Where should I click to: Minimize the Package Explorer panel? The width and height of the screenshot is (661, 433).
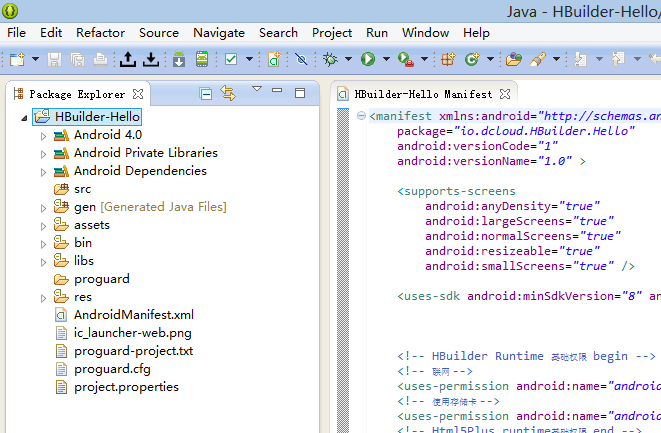277,90
